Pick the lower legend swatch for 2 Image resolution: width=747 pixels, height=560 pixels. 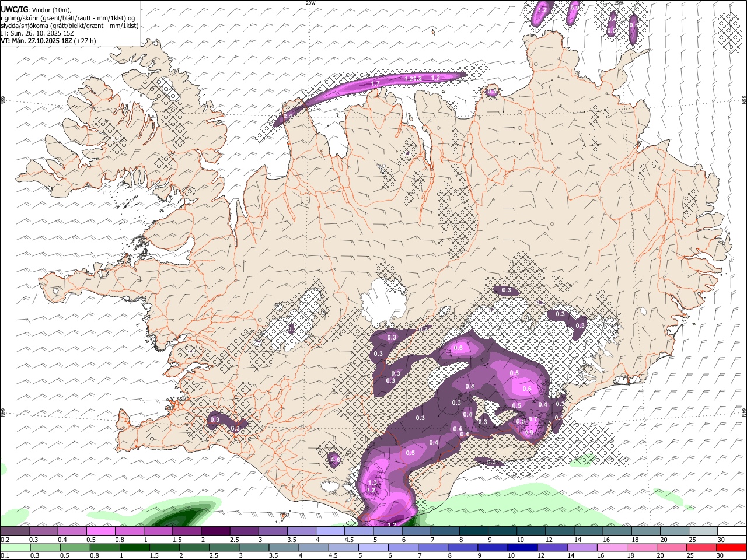coord(194,548)
